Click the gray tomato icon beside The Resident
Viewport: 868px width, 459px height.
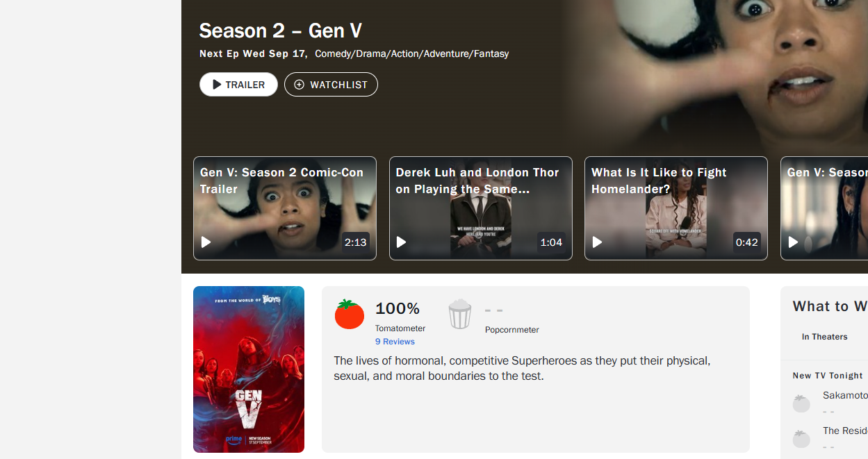801,439
